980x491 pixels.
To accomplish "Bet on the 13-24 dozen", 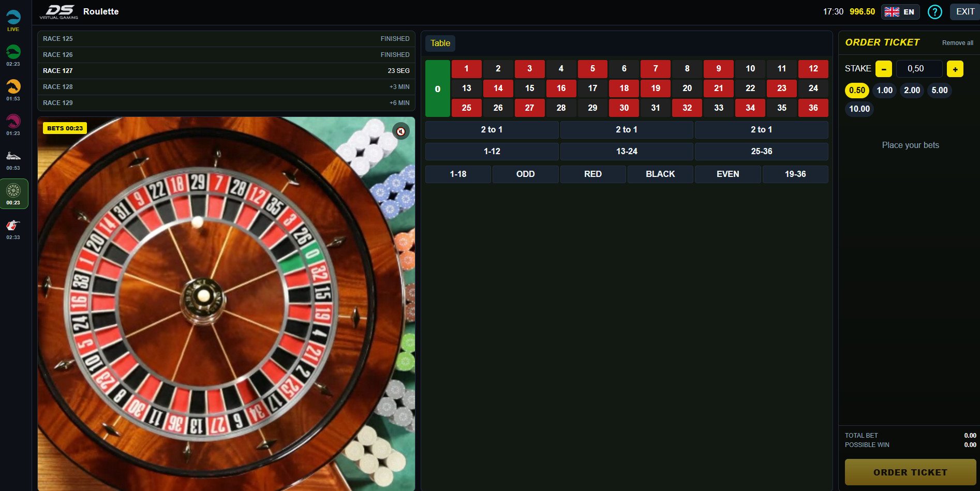I will (627, 152).
